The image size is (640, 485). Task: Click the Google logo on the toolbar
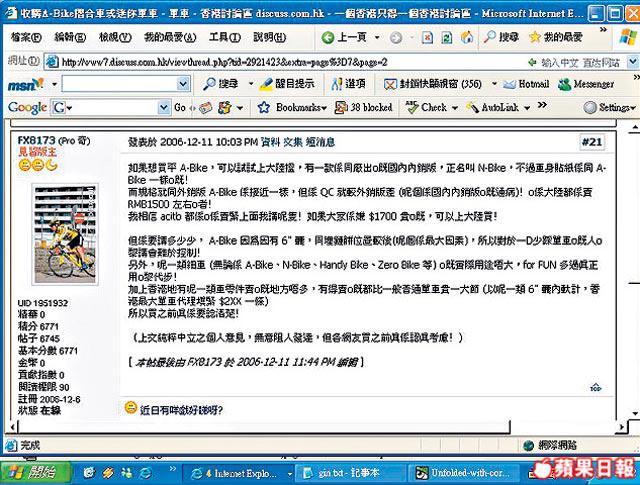coord(27,108)
